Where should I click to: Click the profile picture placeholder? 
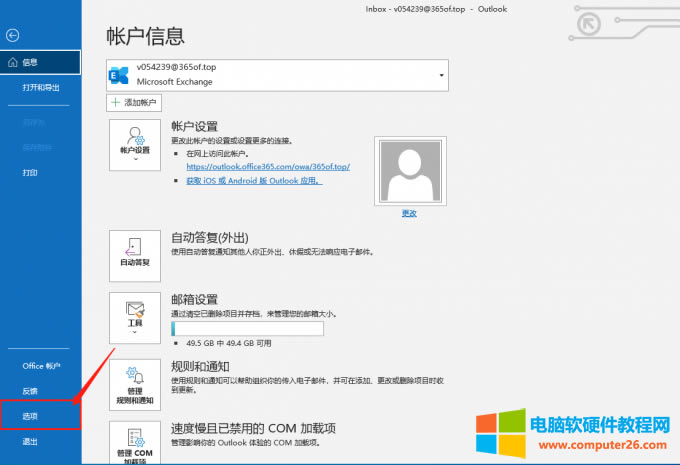[409, 171]
